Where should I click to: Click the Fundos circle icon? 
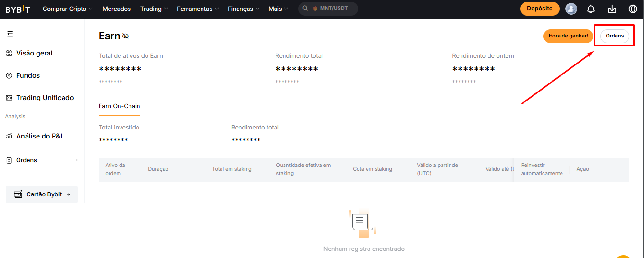(9, 75)
